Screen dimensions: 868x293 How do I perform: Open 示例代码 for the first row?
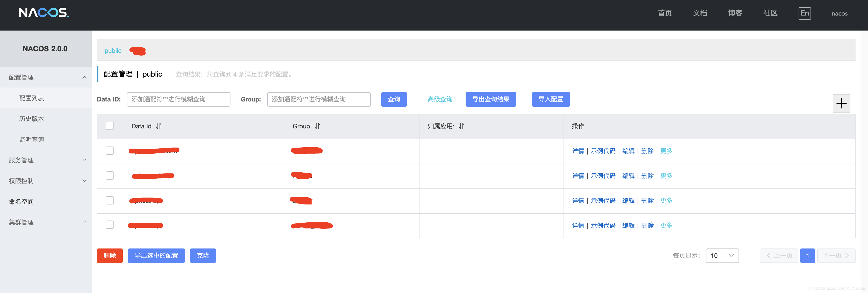point(603,151)
